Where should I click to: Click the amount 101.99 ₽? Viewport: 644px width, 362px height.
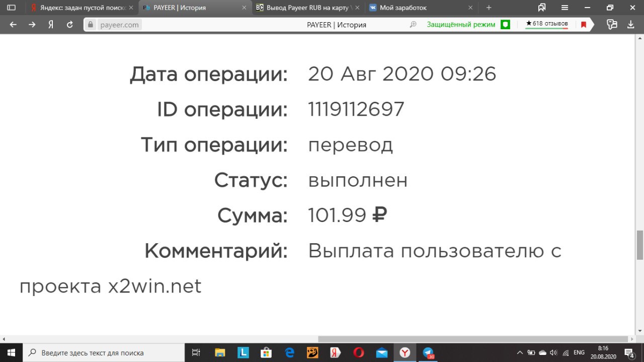347,215
